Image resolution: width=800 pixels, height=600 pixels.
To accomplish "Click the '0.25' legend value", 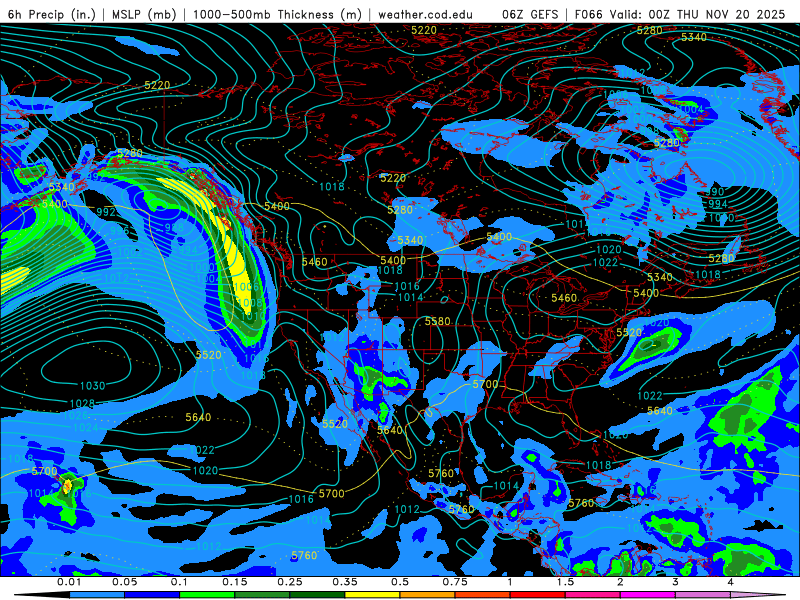I will [x=290, y=582].
